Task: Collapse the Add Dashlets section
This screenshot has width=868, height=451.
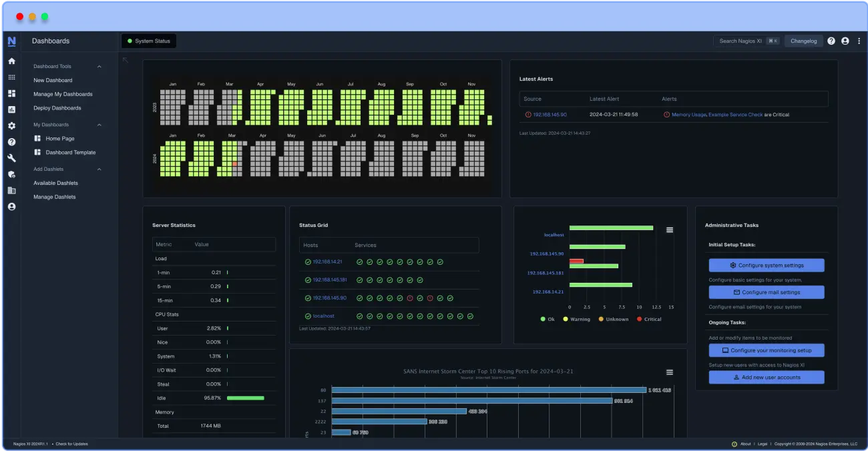Action: click(x=99, y=169)
